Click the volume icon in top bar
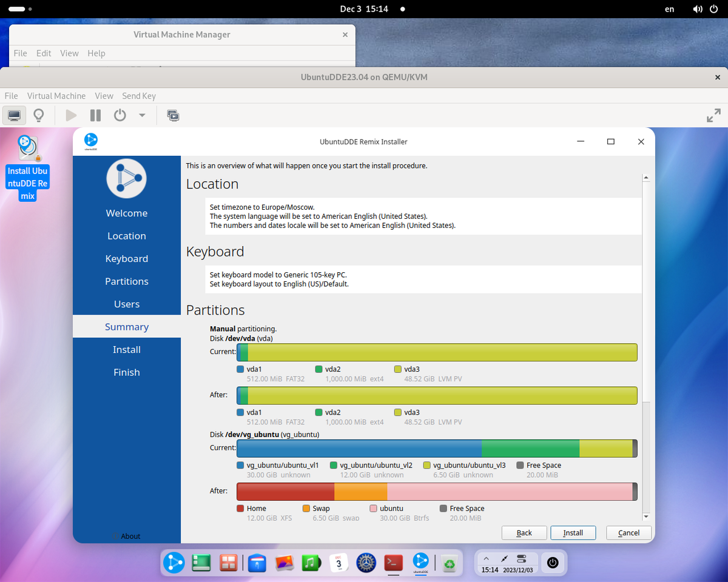The height and width of the screenshot is (582, 728). click(698, 9)
